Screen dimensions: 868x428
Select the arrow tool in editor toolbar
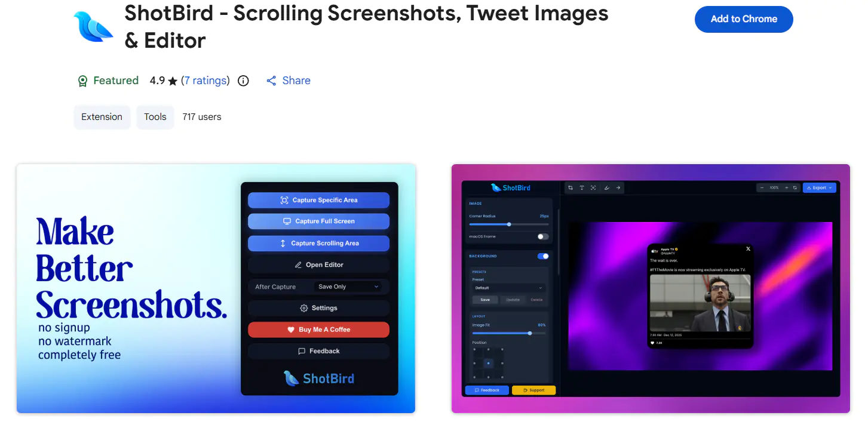point(618,187)
